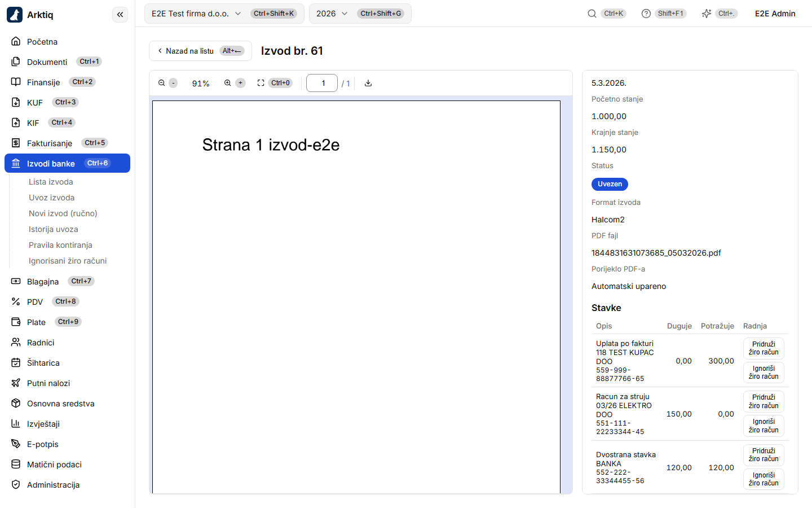Open Šihtarica from the sidebar
This screenshot has height=508, width=812.
(67, 362)
